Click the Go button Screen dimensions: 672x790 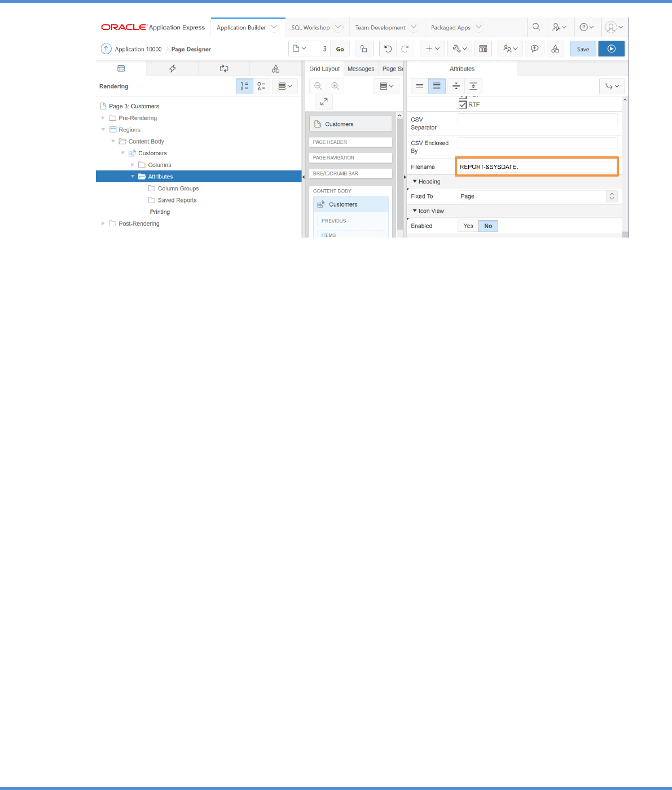coord(340,49)
